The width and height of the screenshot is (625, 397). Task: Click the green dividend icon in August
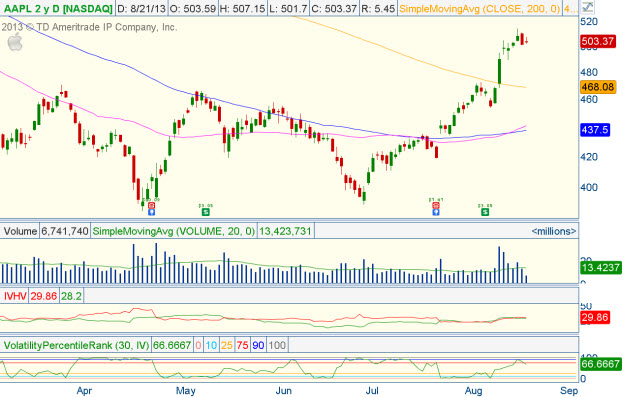(x=485, y=212)
